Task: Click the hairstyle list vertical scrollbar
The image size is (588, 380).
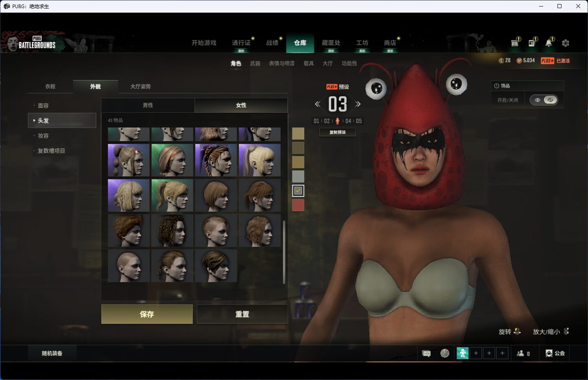Action: (x=284, y=252)
